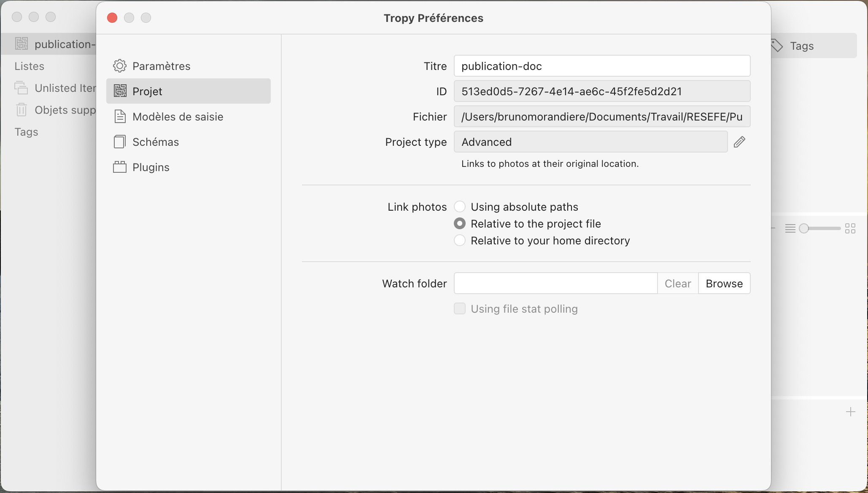Click the tag icon in Tags panel

(x=777, y=46)
